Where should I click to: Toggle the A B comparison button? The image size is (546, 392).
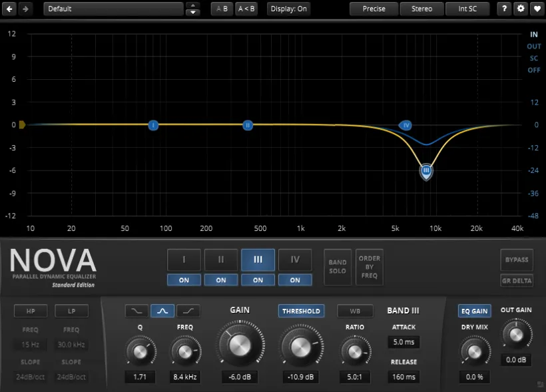click(222, 9)
